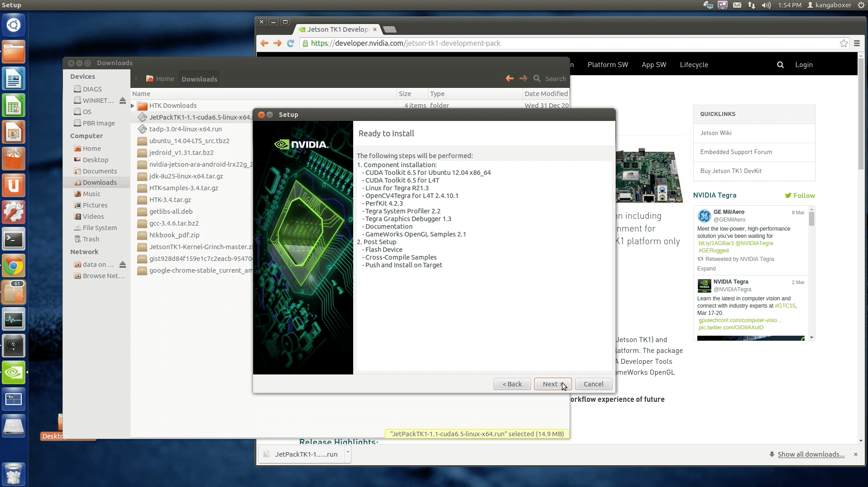This screenshot has height=487, width=868.
Task: Click the back arrow in Downloads toolbar
Action: tap(509, 78)
